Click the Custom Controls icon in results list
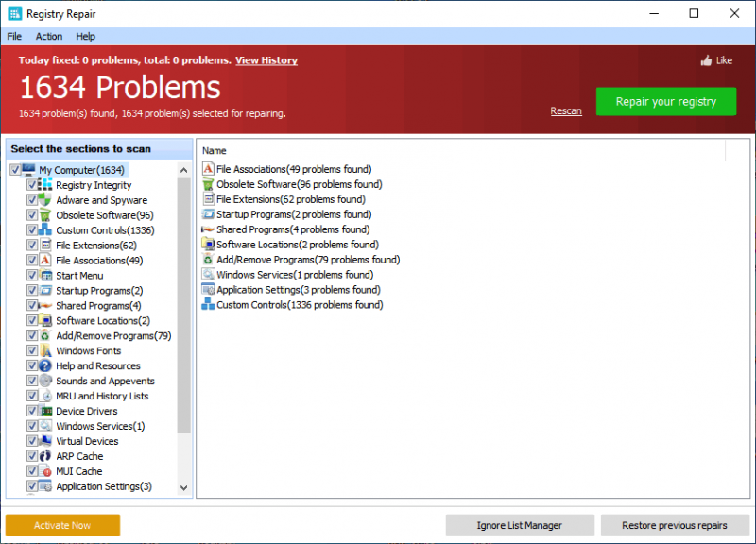This screenshot has width=756, height=544. (x=209, y=305)
